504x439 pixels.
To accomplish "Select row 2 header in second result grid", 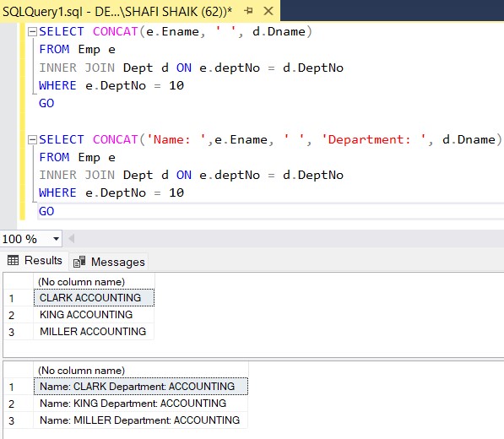I will (x=19, y=404).
